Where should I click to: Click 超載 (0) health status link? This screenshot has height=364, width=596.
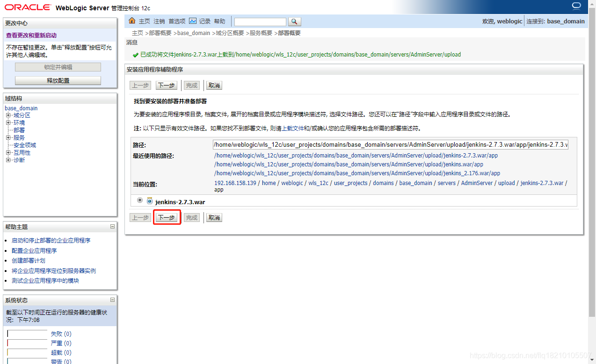tap(61, 353)
